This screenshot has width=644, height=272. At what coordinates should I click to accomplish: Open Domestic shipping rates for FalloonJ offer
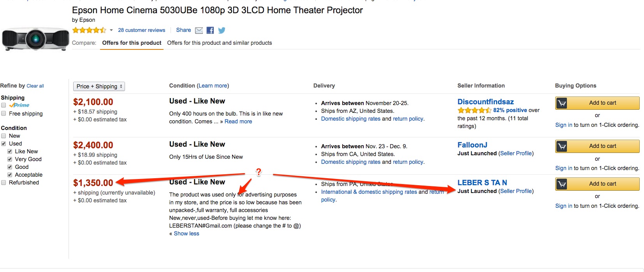coord(351,162)
